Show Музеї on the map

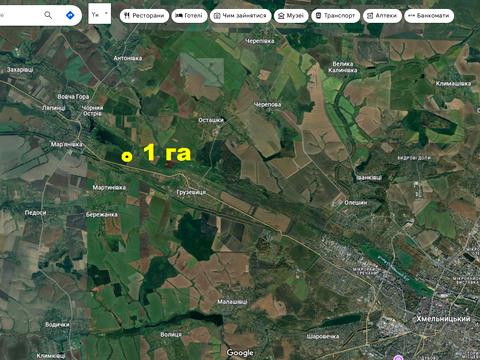291,16
